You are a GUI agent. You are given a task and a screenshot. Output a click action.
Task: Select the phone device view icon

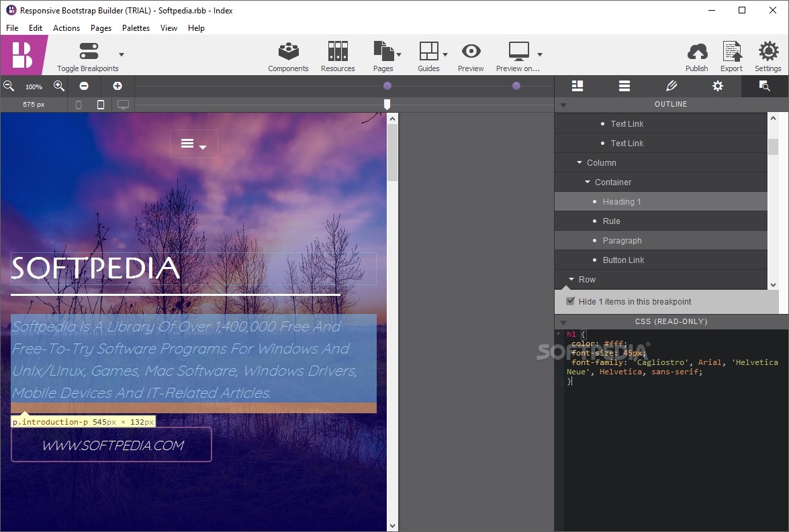[x=79, y=105]
